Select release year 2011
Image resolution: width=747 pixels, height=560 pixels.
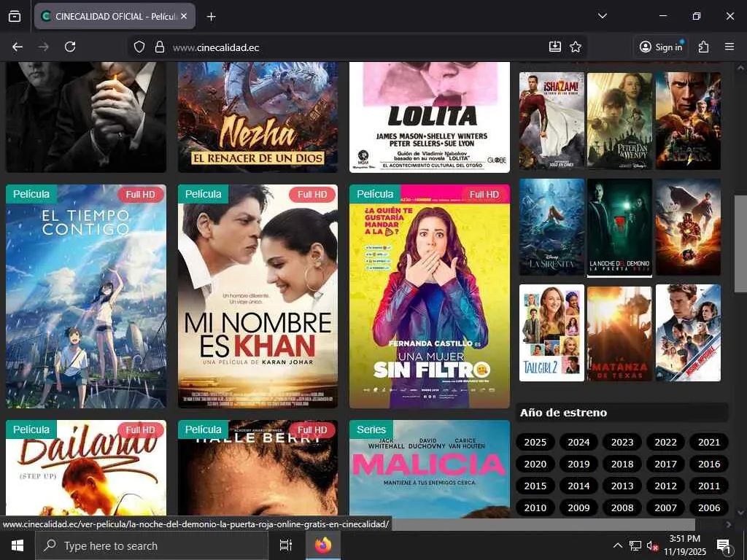(709, 486)
